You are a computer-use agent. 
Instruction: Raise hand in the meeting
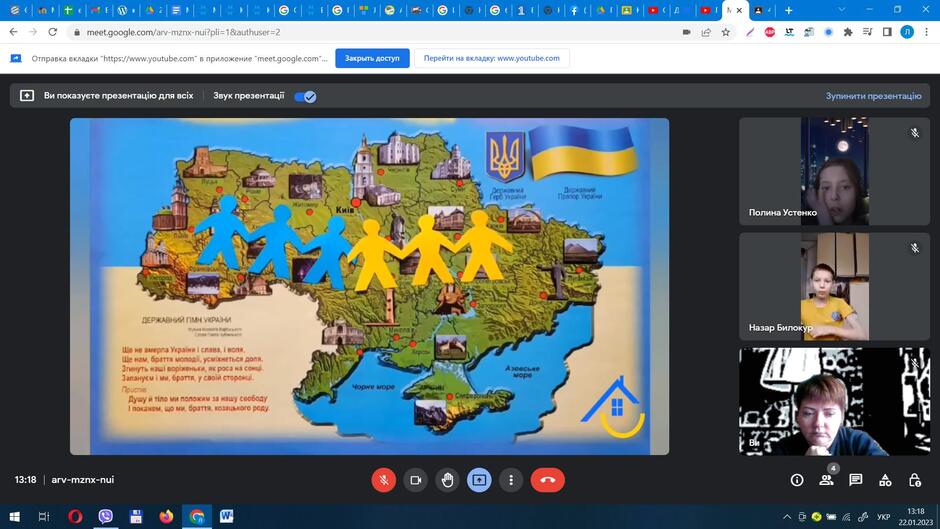click(x=447, y=480)
